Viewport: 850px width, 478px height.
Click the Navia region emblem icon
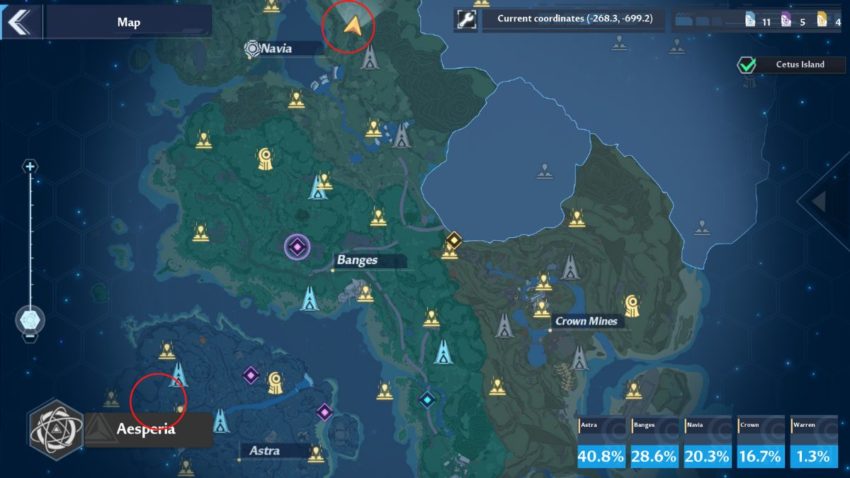coord(253,48)
